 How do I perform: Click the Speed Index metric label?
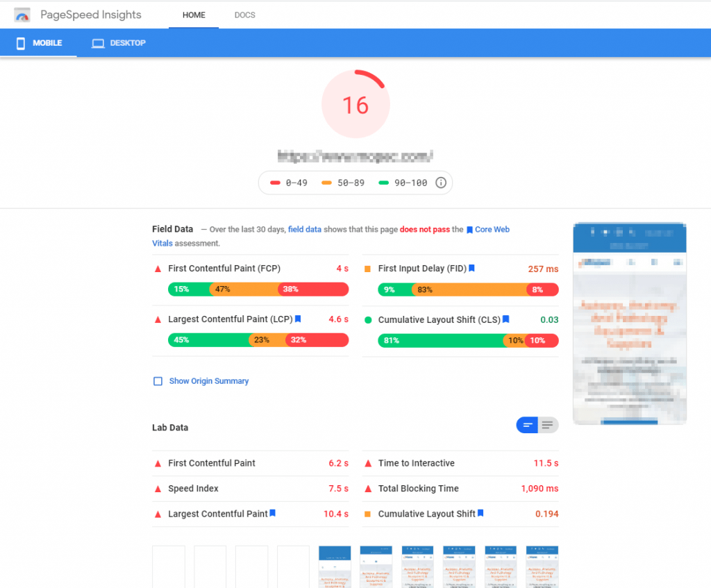click(x=193, y=489)
